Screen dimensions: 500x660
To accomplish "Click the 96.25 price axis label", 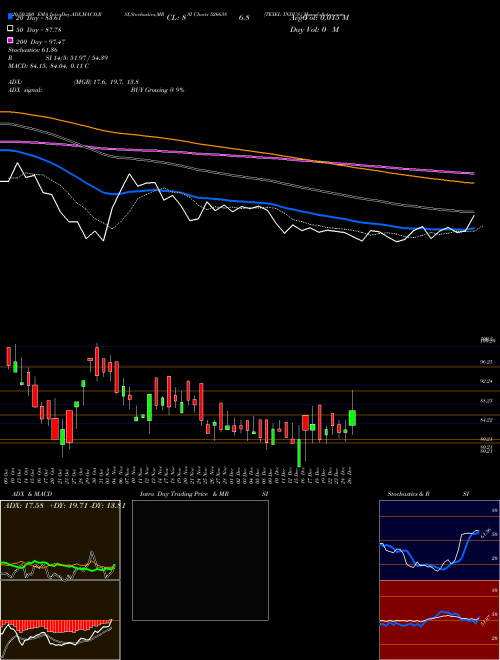I will tap(487, 362).
